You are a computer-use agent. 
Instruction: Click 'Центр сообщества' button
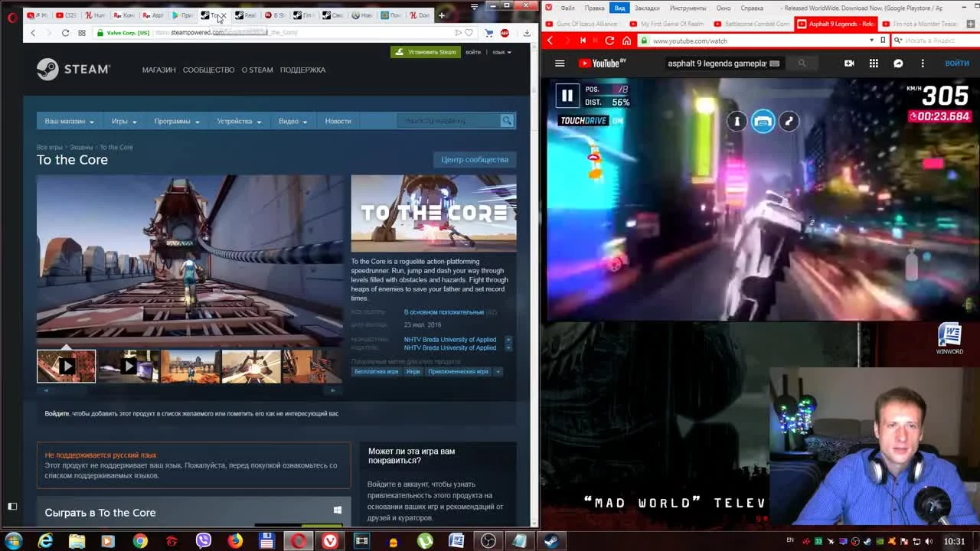click(475, 160)
